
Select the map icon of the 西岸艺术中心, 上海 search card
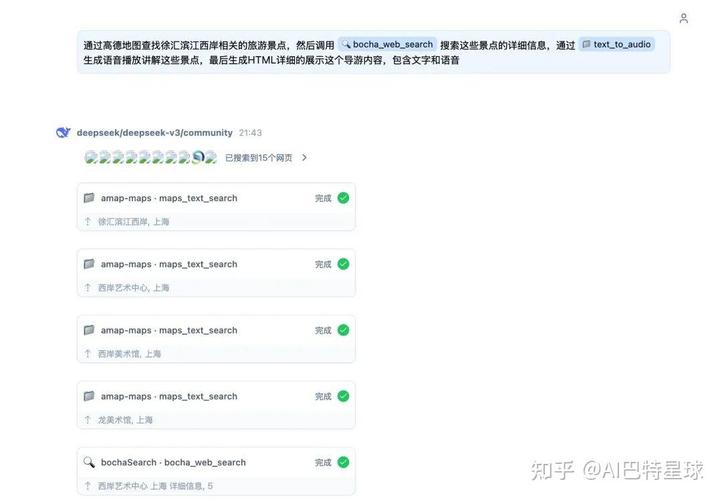point(89,264)
